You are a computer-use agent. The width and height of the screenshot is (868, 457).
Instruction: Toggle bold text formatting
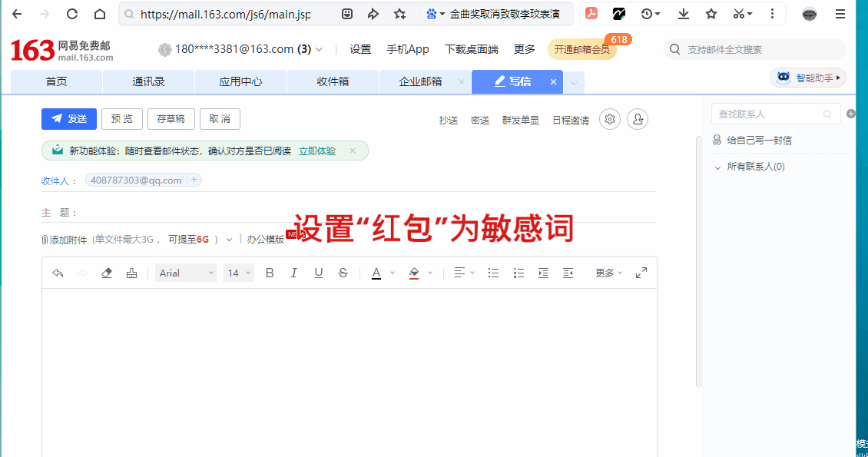270,273
